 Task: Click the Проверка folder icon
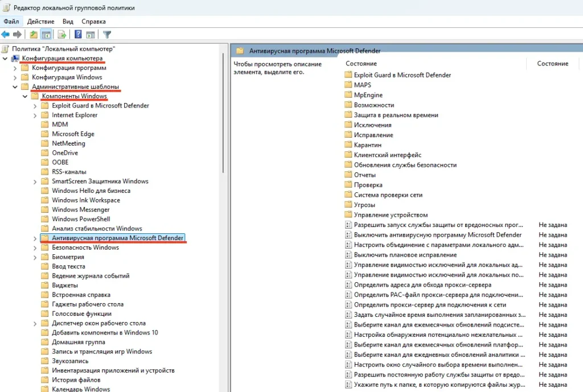click(x=348, y=185)
